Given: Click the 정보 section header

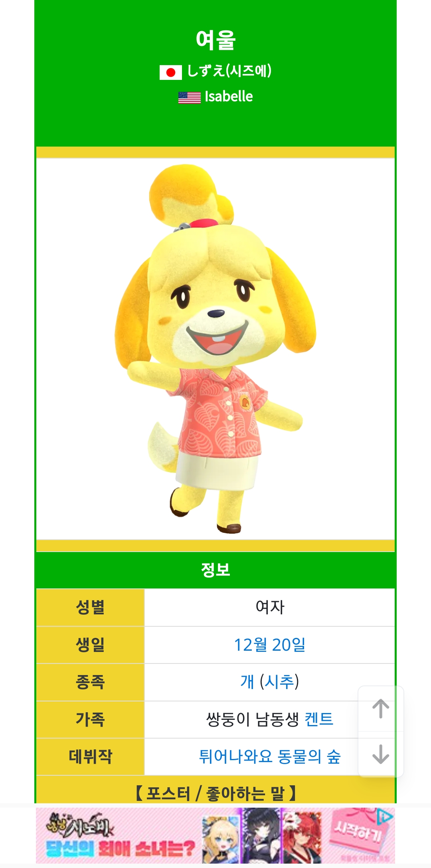Looking at the screenshot, I should pos(215,570).
